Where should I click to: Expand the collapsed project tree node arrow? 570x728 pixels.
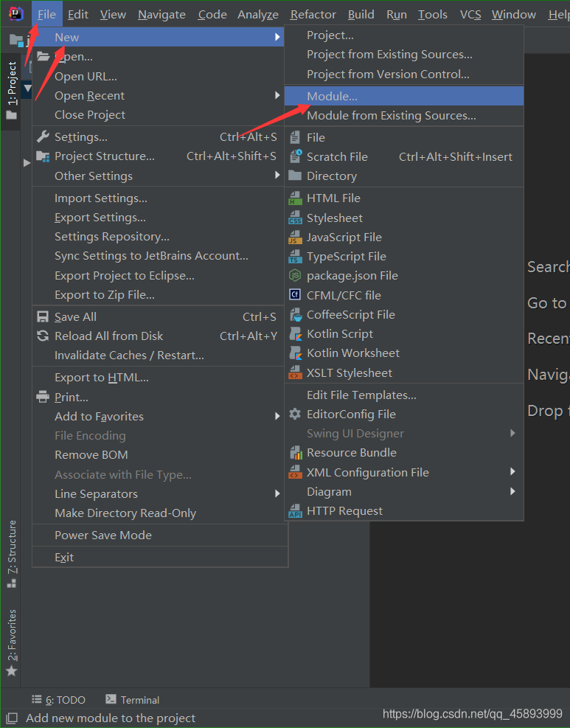click(27, 163)
